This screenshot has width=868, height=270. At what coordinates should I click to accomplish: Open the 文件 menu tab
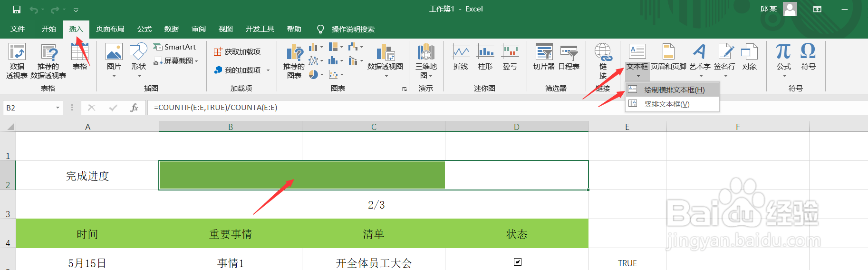(18, 29)
